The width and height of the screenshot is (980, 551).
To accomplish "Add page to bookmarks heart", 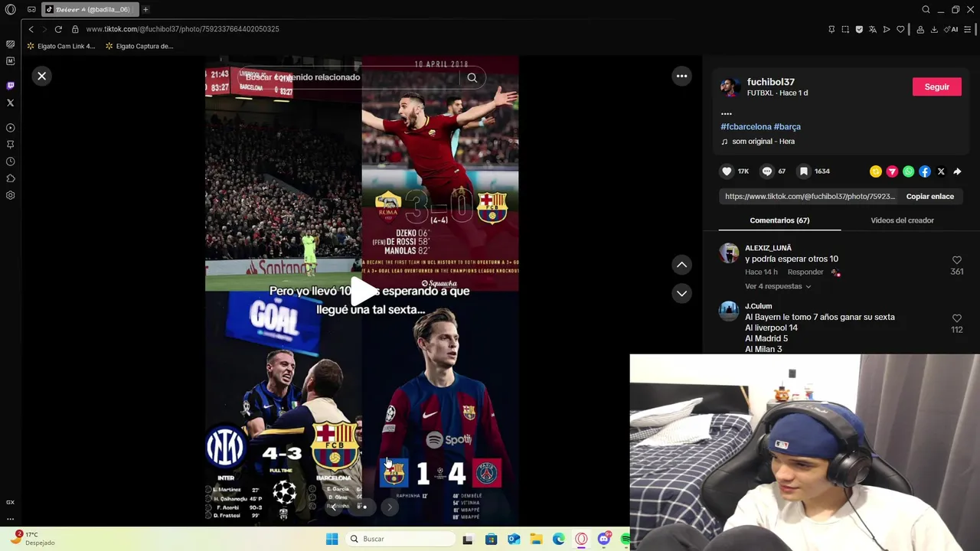I will (900, 29).
